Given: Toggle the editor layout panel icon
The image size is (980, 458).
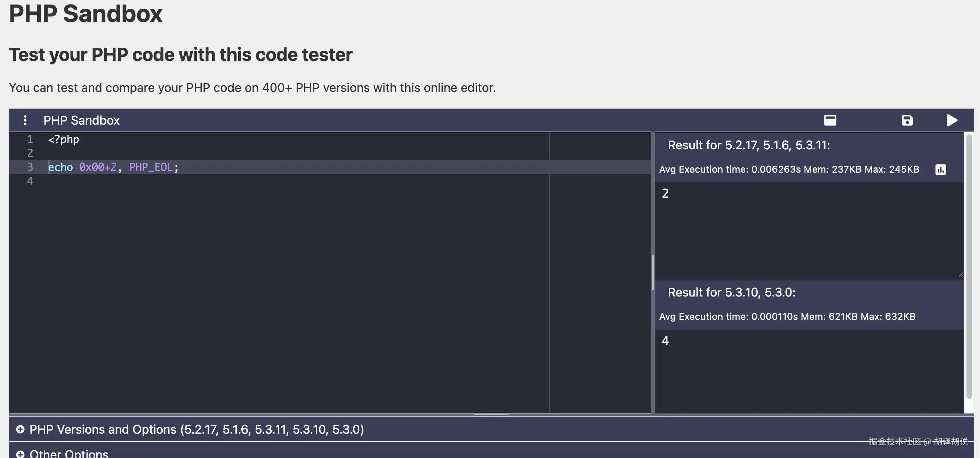Looking at the screenshot, I should point(830,120).
